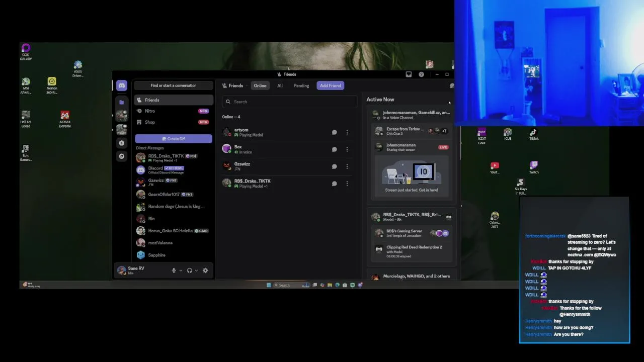The width and height of the screenshot is (644, 362).
Task: Open Random doge direct message
Action: pos(174,206)
